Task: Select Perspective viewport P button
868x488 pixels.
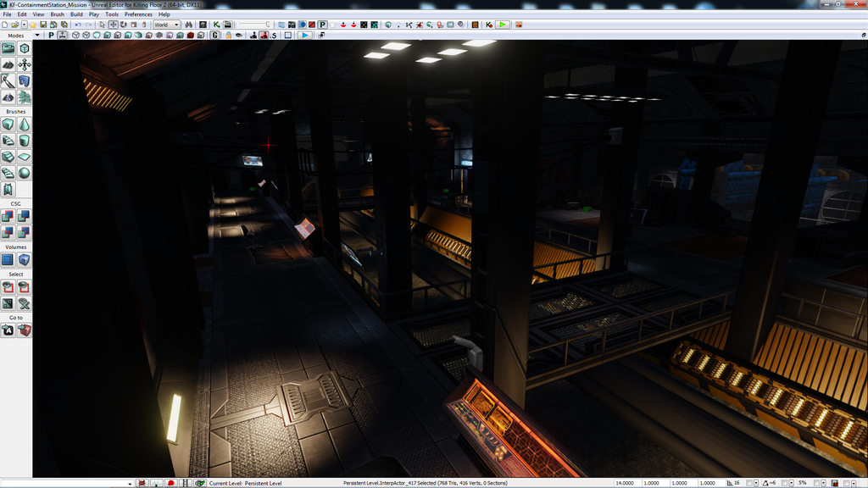Action: 52,36
